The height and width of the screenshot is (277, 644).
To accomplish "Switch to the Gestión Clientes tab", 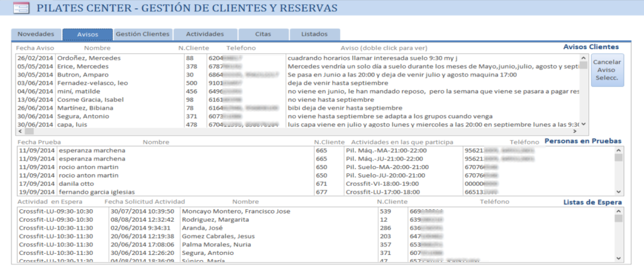I will pos(143,34).
